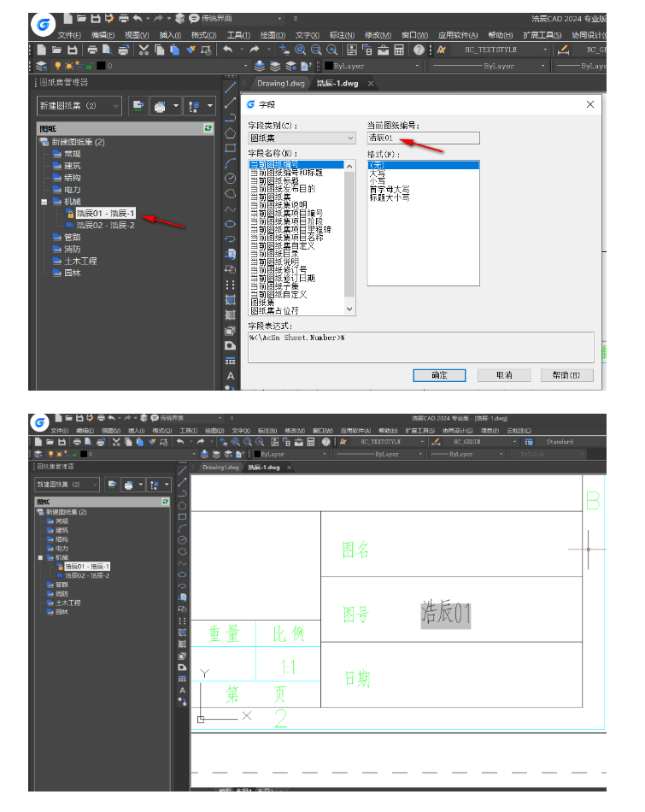Open 应用软件(A) menu in upper window
This screenshot has height=812, width=645.
458,35
